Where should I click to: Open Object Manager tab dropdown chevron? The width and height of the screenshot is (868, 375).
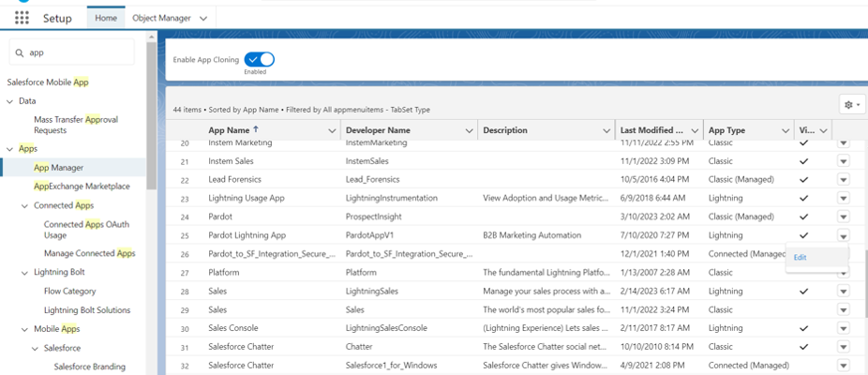click(x=203, y=18)
